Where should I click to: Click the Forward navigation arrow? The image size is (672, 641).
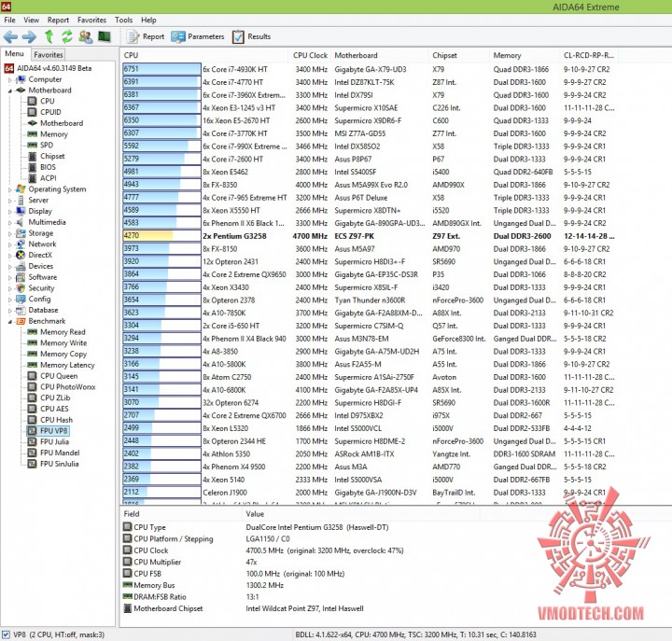[x=29, y=36]
